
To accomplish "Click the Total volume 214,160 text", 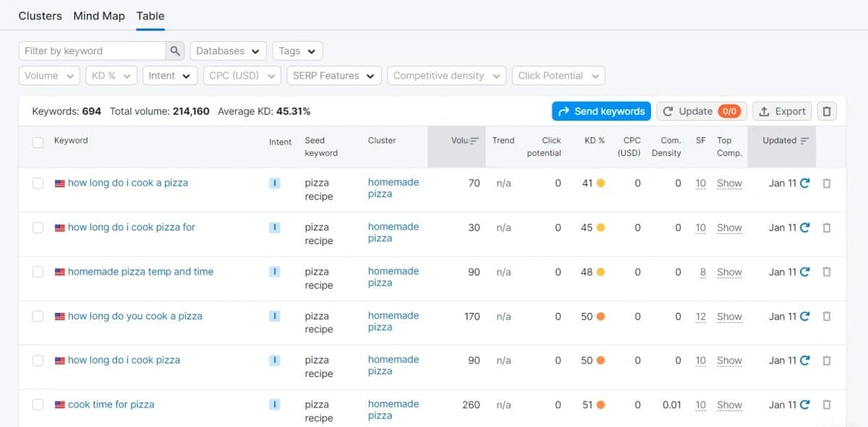I will 160,111.
